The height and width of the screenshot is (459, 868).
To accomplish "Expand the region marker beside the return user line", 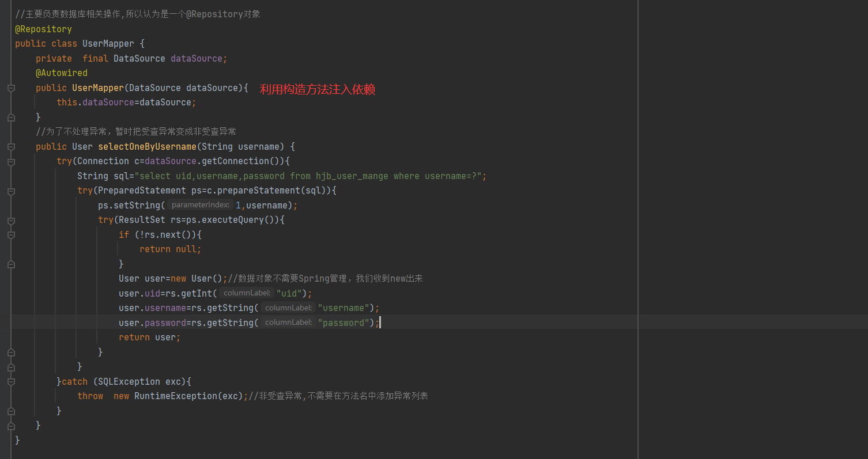I will tap(10, 351).
